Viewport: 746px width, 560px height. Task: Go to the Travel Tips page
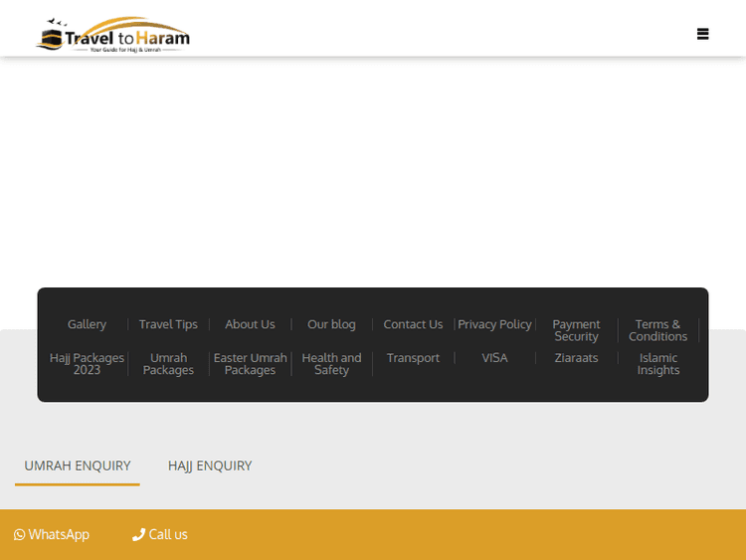tap(168, 324)
